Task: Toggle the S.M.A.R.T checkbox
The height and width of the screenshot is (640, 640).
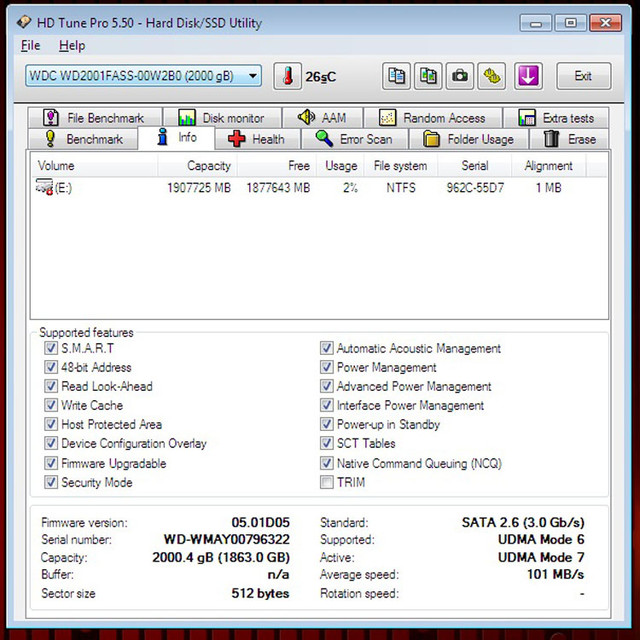Action: click(x=51, y=348)
